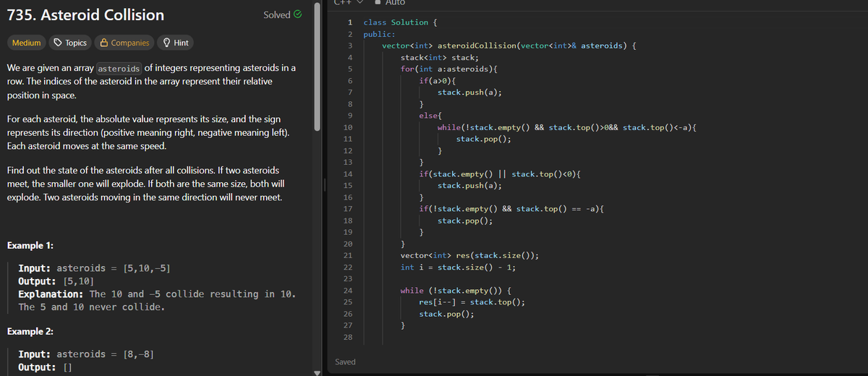Screen dimensions: 868x376
Task: Click the Example 1 heading
Action: 29,246
